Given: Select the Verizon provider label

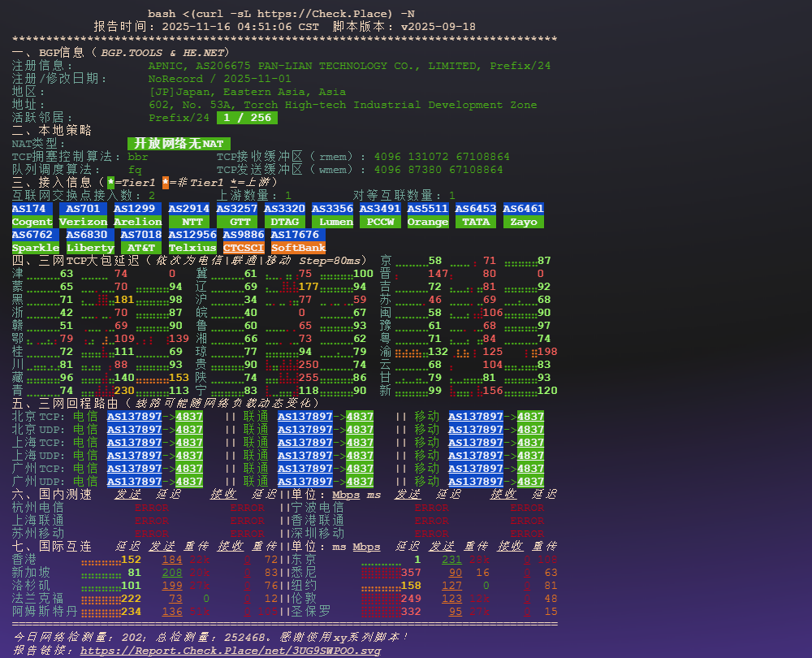Looking at the screenshot, I should [x=83, y=222].
